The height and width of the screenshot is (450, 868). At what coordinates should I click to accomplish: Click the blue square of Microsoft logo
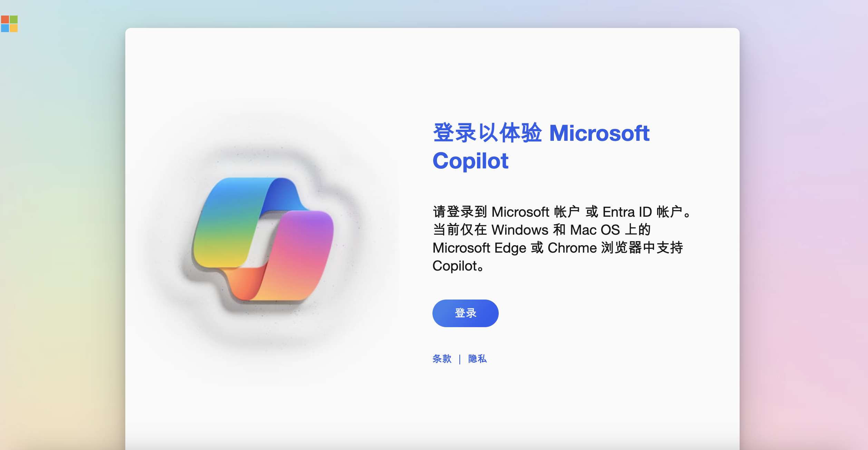5,28
